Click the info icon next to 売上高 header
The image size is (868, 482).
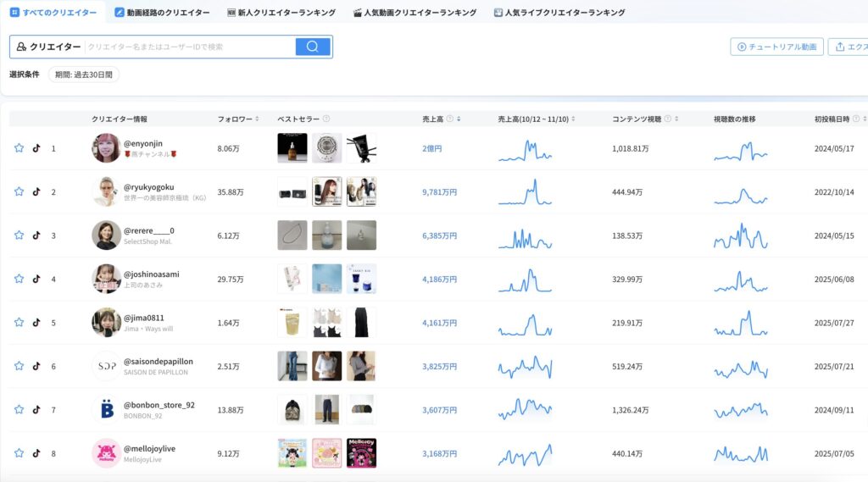point(449,119)
